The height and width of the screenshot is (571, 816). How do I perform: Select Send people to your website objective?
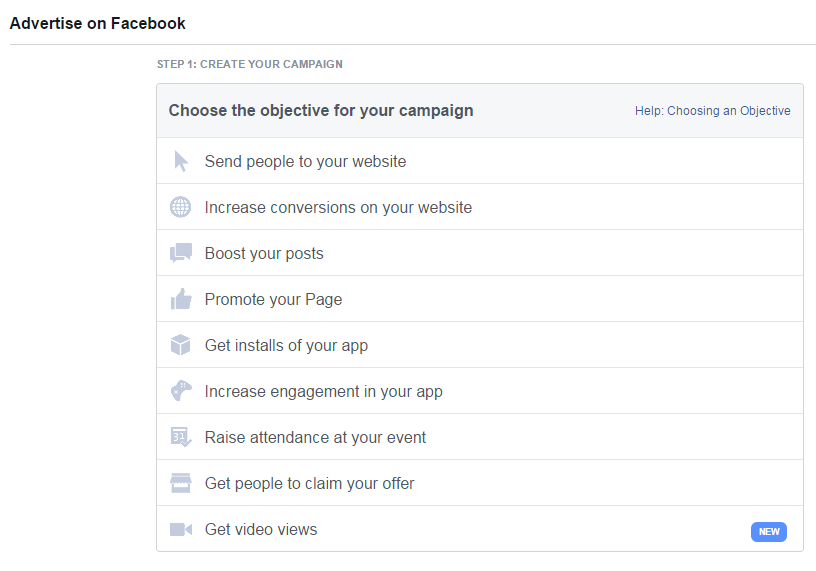tap(305, 161)
